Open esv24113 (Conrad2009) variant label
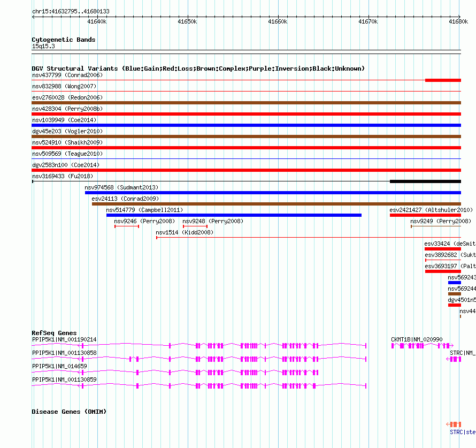 (125, 199)
